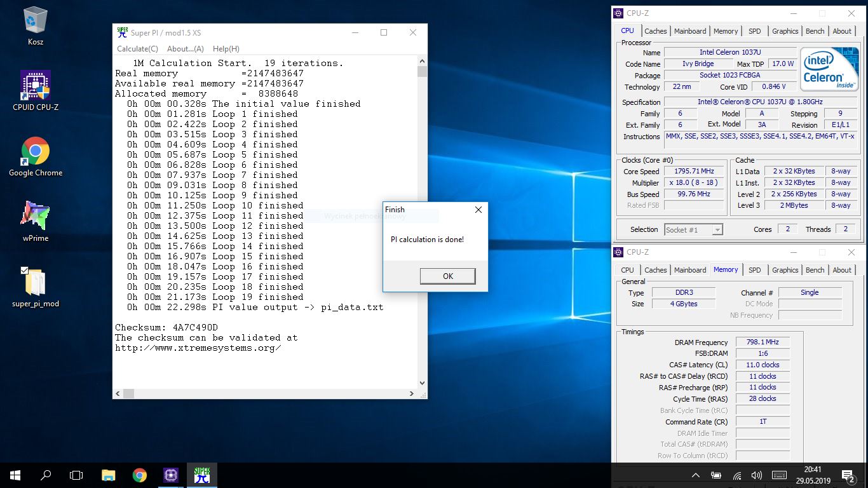868x488 pixels.
Task: Click Core Speed value 1795.71 MHz
Action: click(x=695, y=172)
